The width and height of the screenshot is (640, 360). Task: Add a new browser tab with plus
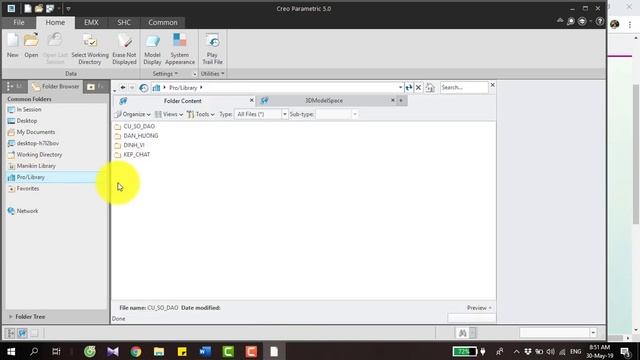(401, 100)
